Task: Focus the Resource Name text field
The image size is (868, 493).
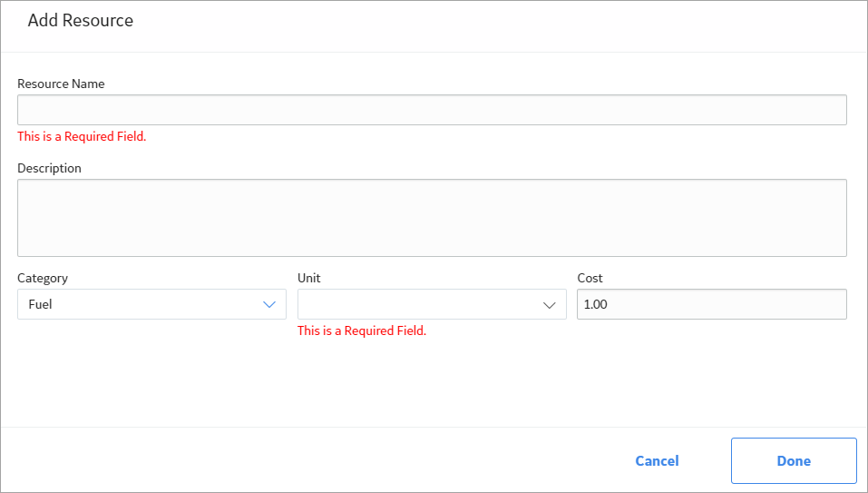Action: coord(432,110)
